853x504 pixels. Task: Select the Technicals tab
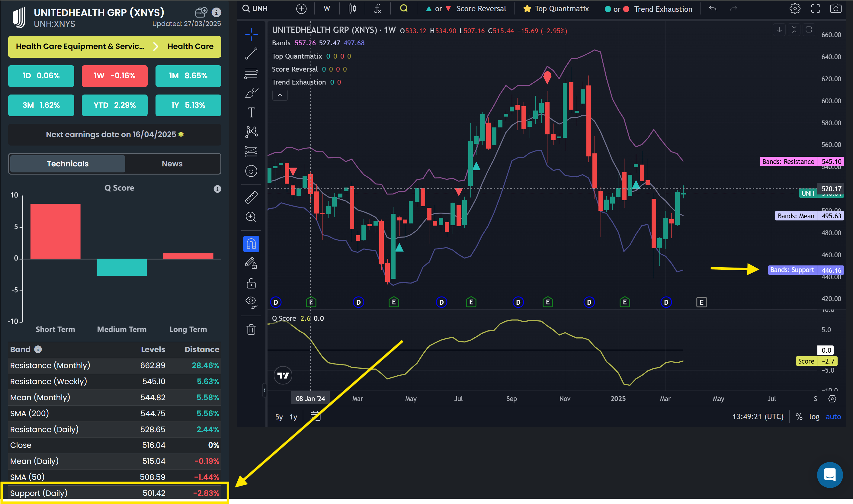[68, 164]
